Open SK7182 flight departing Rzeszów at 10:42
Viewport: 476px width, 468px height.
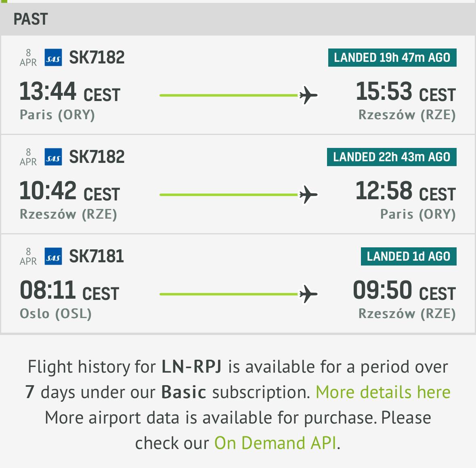pyautogui.click(x=97, y=157)
